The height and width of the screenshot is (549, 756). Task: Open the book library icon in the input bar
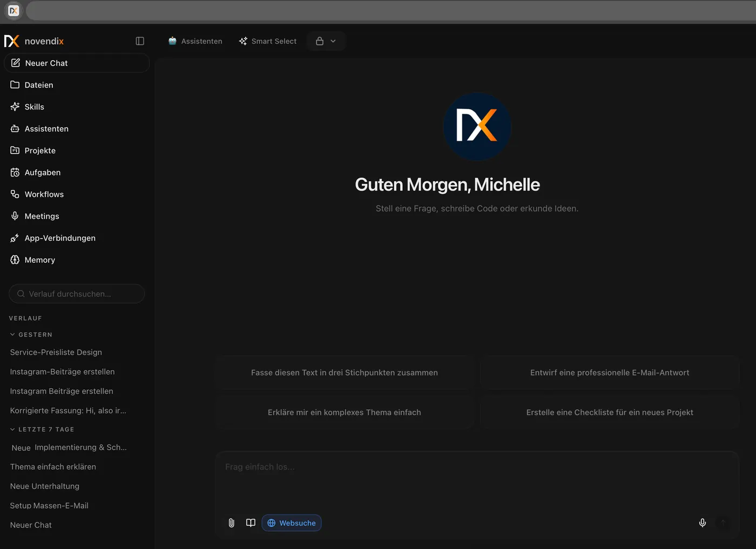point(251,523)
